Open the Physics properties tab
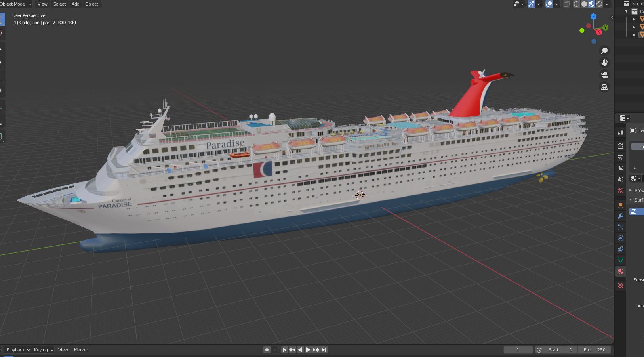644x357 pixels. coord(621,238)
